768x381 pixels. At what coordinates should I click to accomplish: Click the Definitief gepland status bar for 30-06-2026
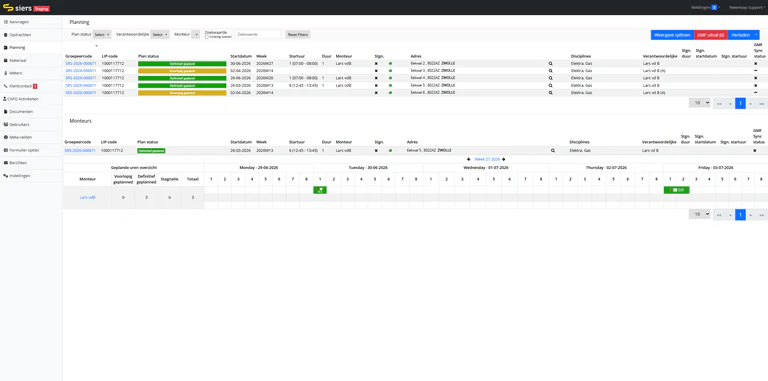point(182,64)
